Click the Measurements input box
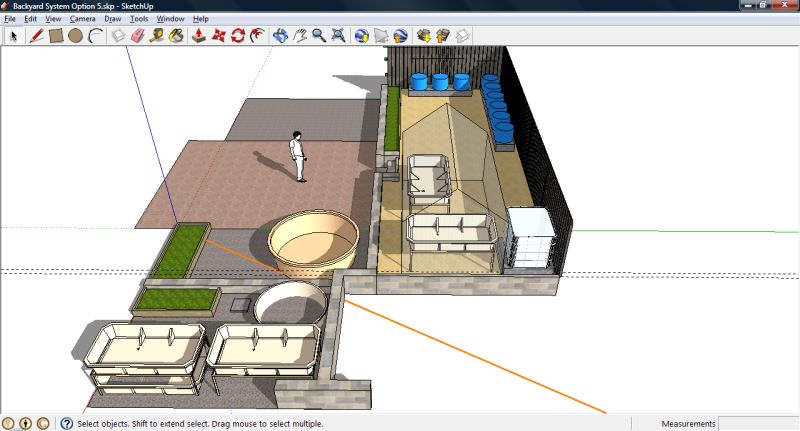The width and height of the screenshot is (800, 431). pos(758,423)
